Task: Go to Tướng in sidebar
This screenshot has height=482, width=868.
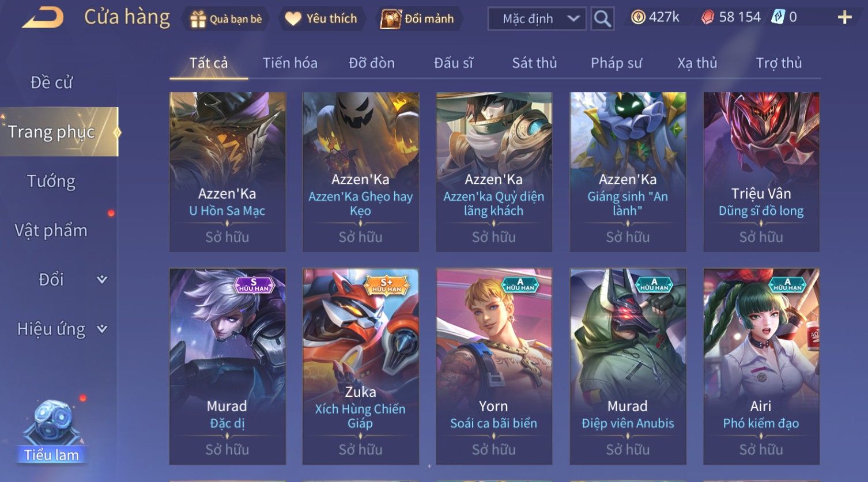Action: point(51,181)
